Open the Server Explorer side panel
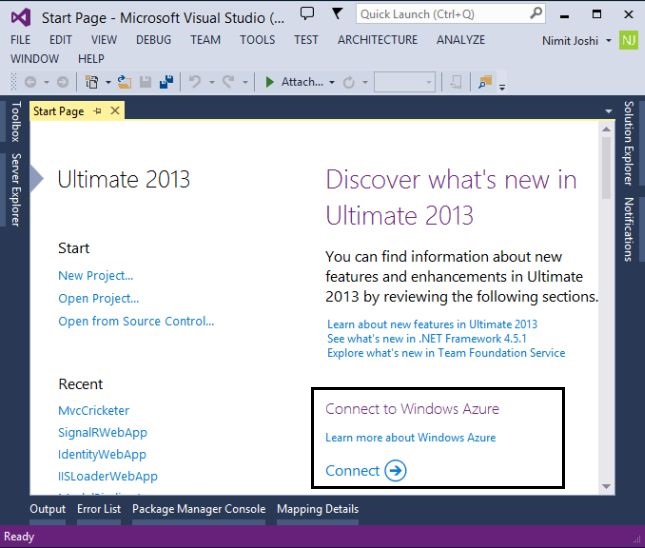 16,190
